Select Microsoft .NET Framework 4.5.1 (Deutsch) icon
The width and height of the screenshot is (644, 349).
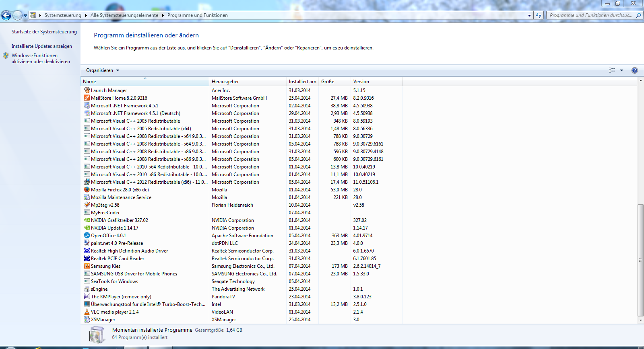[87, 113]
